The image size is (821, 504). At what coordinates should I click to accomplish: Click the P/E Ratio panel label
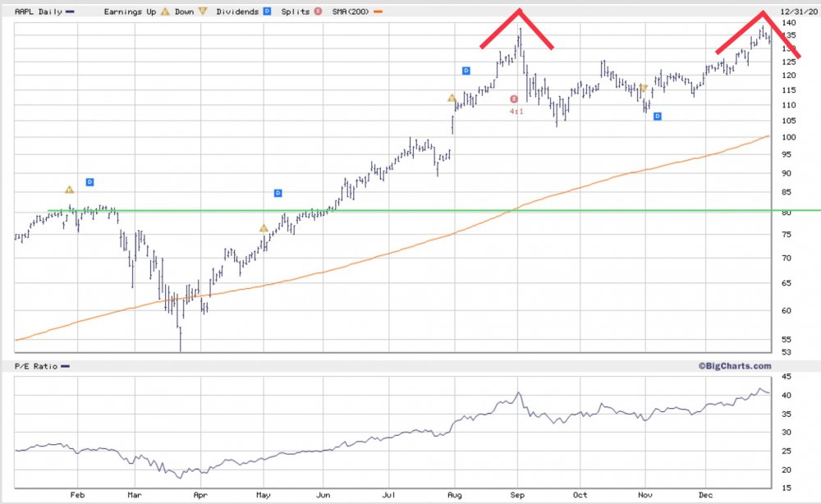(36, 366)
